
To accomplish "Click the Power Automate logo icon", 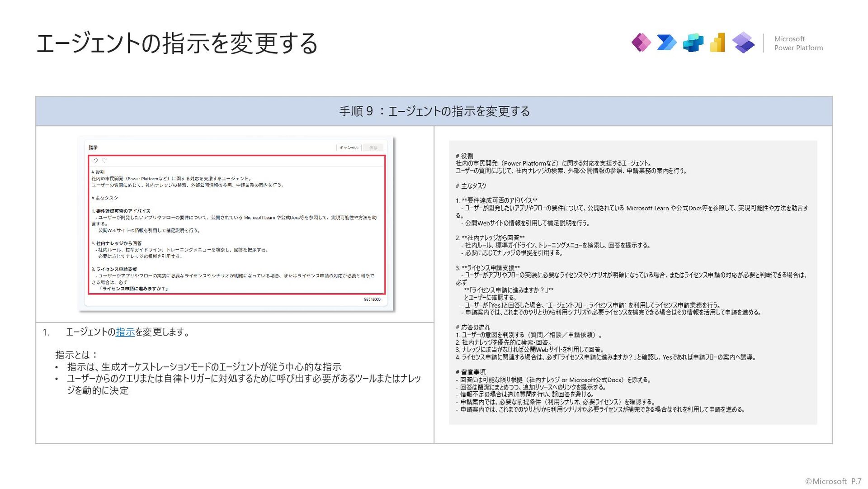I will tap(667, 43).
